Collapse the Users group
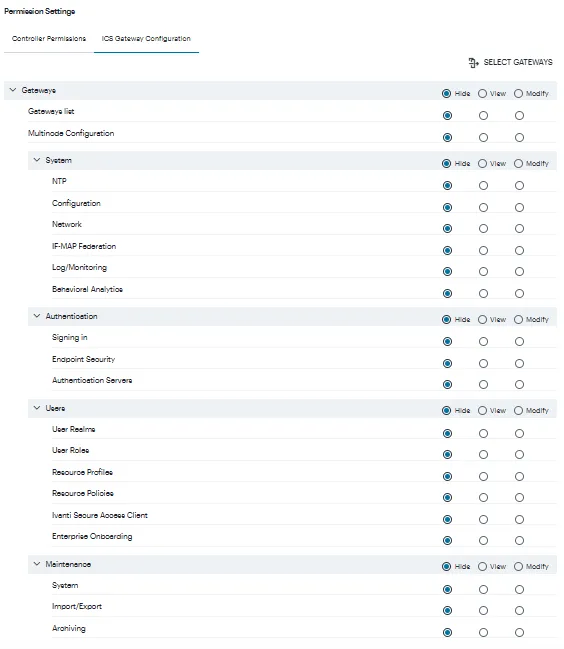The height and width of the screenshot is (649, 564). 37,408
